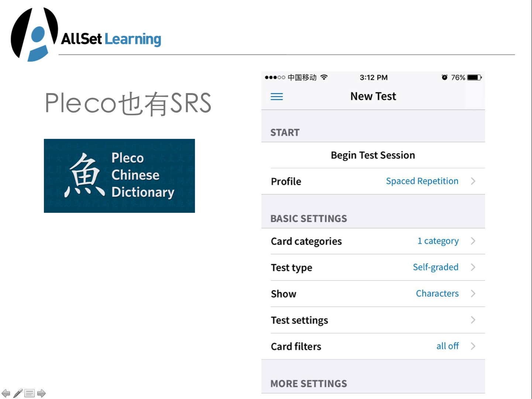Click the Pleco也有SRS slide title
Screen dimensions: 532x399
(x=128, y=103)
